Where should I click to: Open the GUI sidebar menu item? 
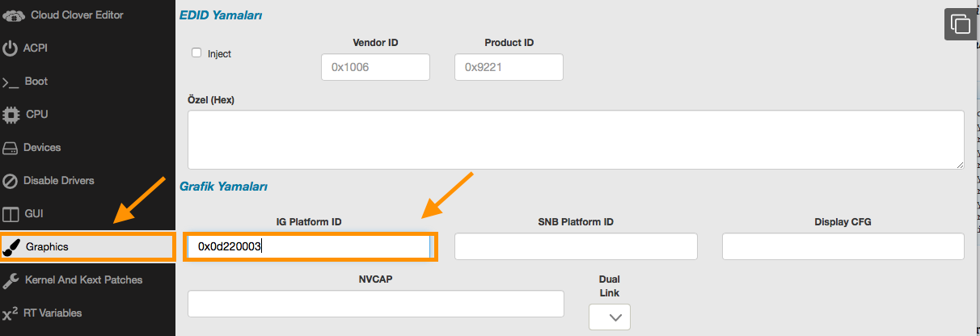[33, 214]
